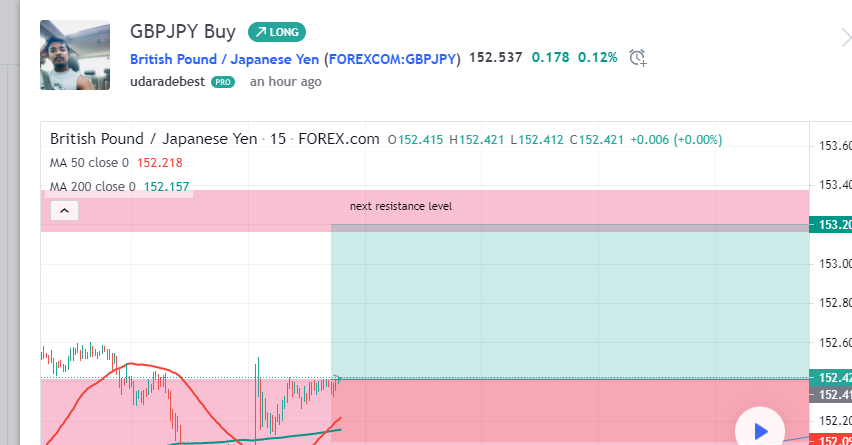Open the udaradebest profile link
852x445 pixels.
click(167, 82)
